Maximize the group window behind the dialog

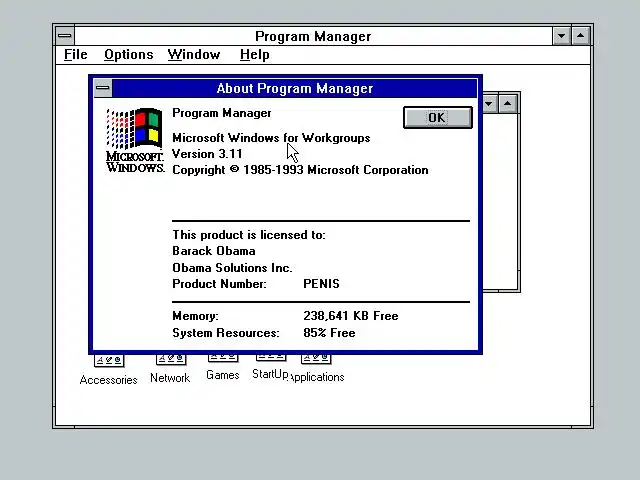(x=507, y=104)
